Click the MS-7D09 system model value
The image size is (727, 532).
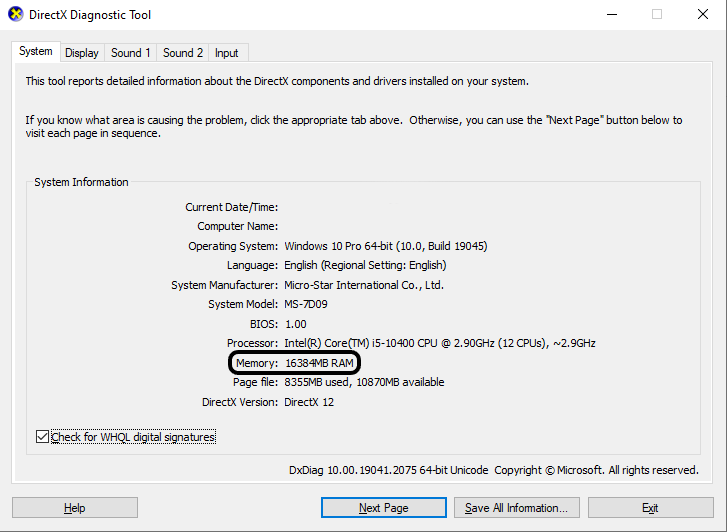(x=306, y=304)
